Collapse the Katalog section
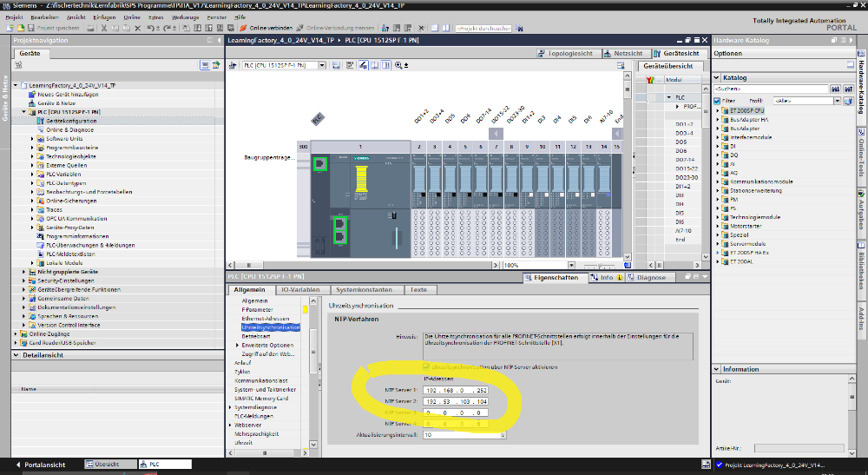Viewport: 868px width, 475px height. pyautogui.click(x=717, y=77)
